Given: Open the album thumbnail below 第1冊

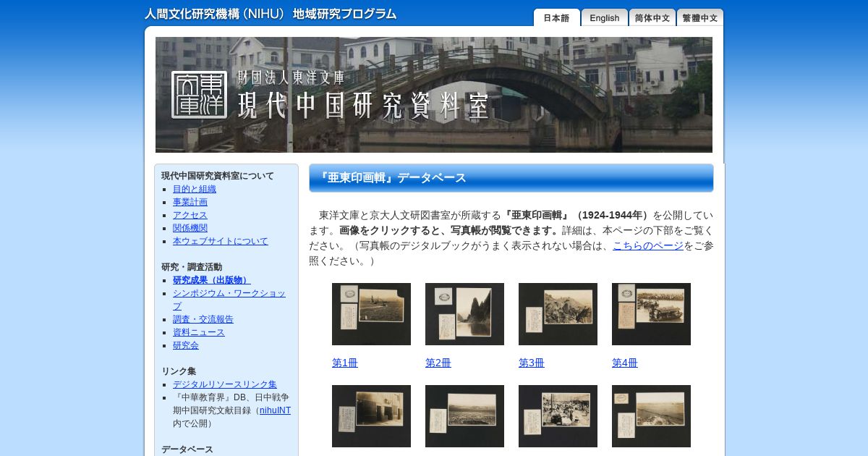Looking at the screenshot, I should tap(371, 416).
